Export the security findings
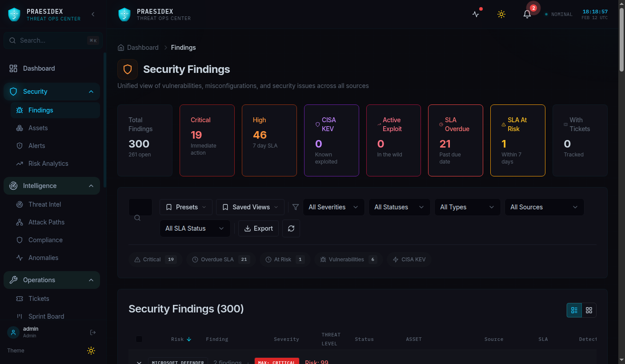This screenshot has width=625, height=364. 258,228
